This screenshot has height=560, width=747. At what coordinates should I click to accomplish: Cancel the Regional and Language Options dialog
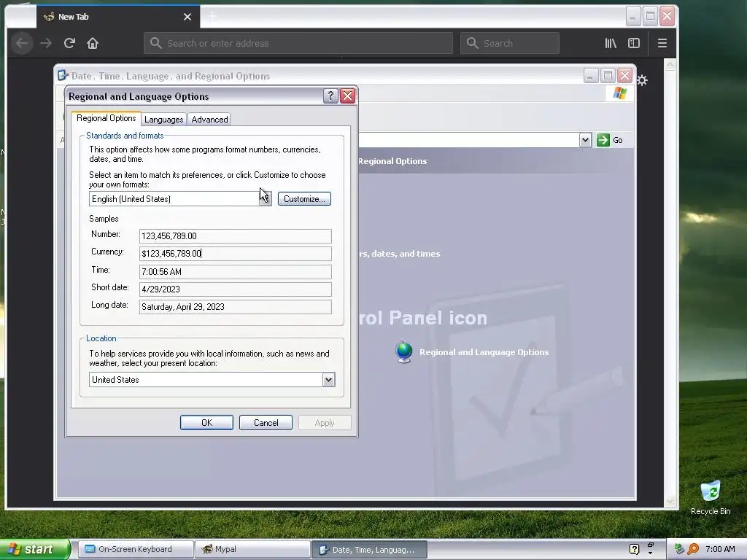click(x=266, y=422)
